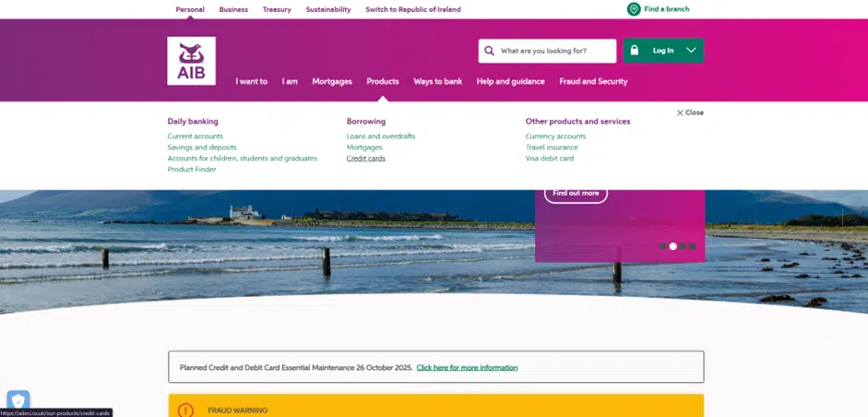The width and height of the screenshot is (868, 417).
Task: Expand the Ways to bank menu
Action: coord(437,81)
